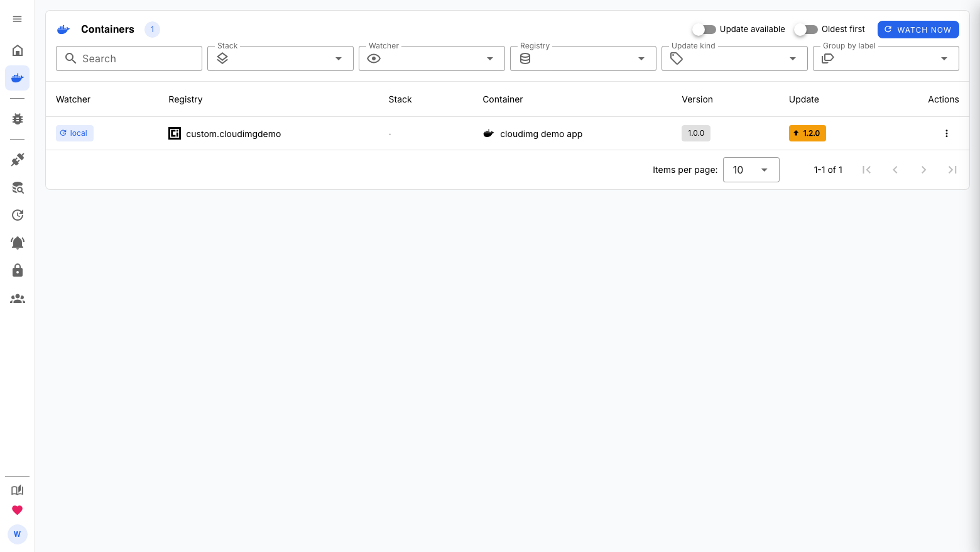This screenshot has height=552, width=980.
Task: Open actions menu for cloudimg demo app
Action: [x=947, y=133]
